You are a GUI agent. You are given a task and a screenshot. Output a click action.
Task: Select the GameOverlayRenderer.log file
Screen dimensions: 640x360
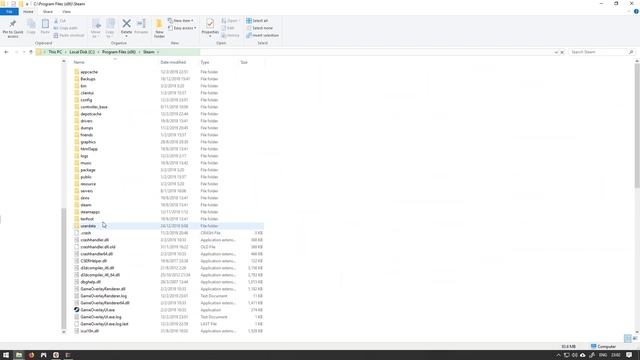104,296
